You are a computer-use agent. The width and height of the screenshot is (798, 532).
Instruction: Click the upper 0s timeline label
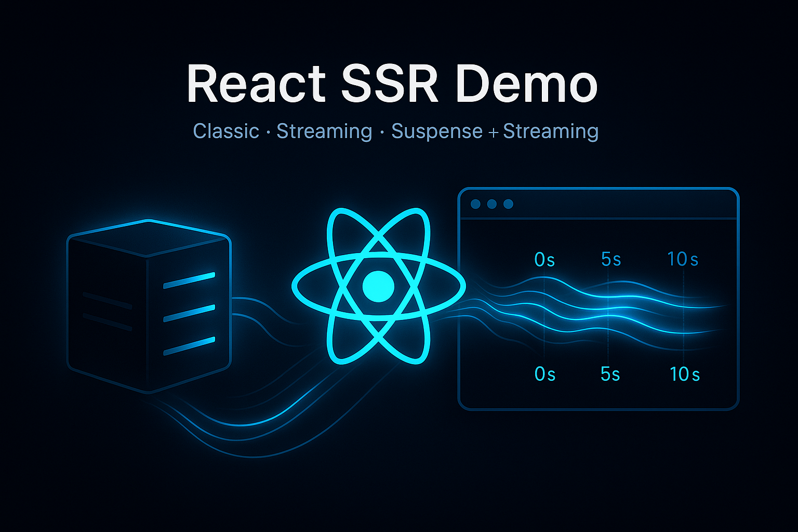click(545, 259)
